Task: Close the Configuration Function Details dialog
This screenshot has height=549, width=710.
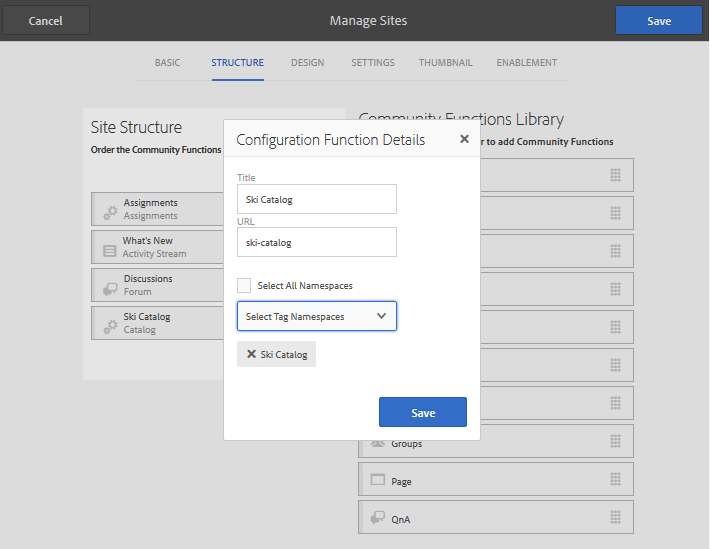Action: (x=464, y=139)
